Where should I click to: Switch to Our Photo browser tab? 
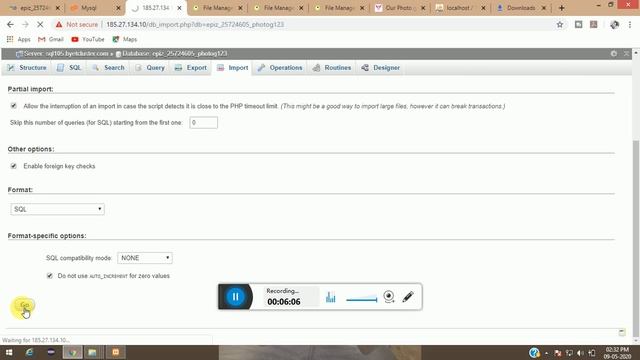396,8
